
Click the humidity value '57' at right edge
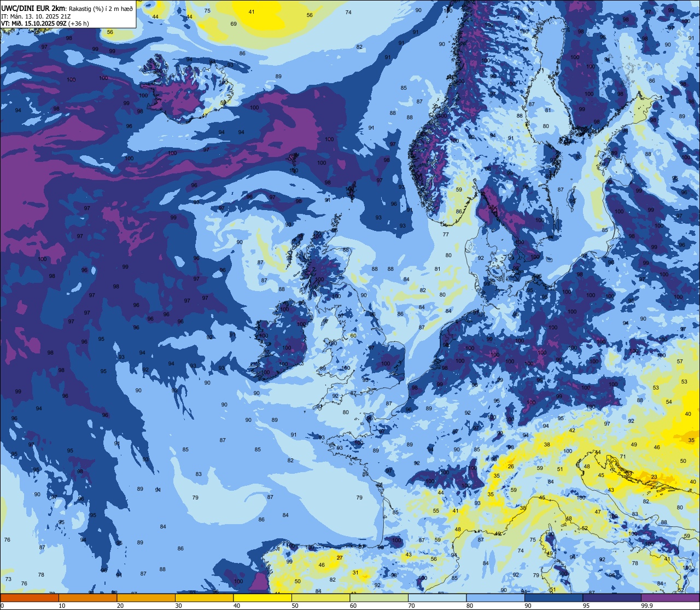point(680,361)
